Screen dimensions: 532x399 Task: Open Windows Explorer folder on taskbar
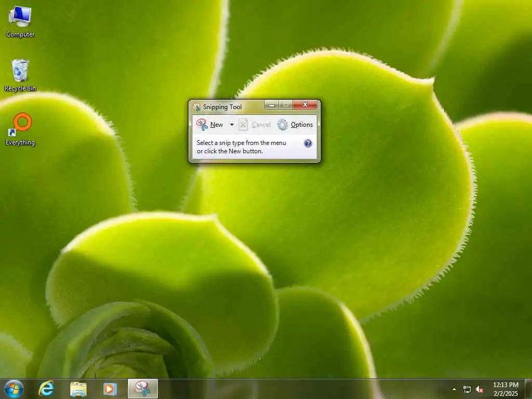point(78,389)
